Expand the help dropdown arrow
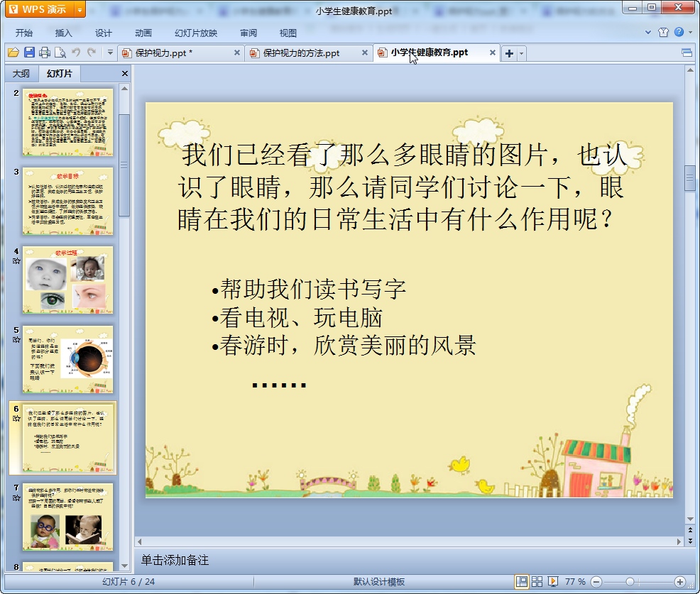 (690, 32)
